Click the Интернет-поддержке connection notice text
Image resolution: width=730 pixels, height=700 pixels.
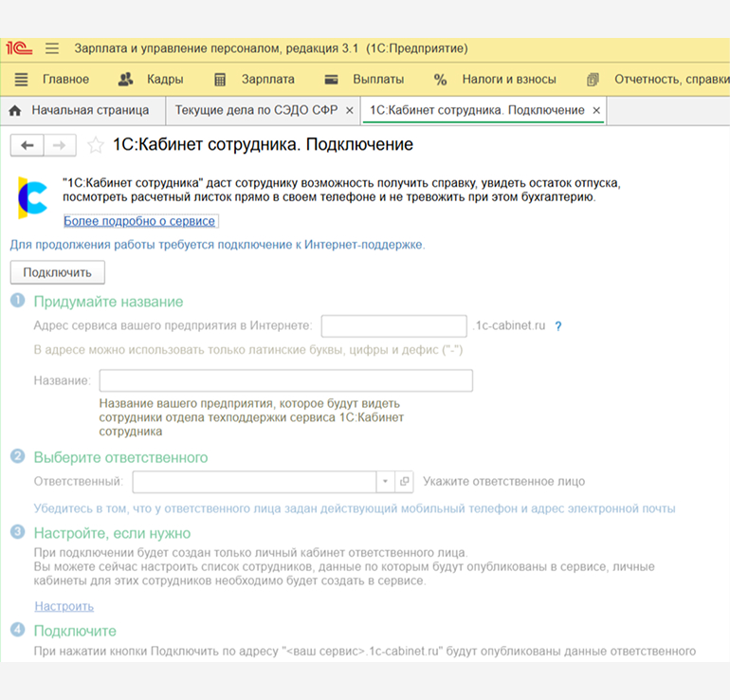[x=217, y=245]
